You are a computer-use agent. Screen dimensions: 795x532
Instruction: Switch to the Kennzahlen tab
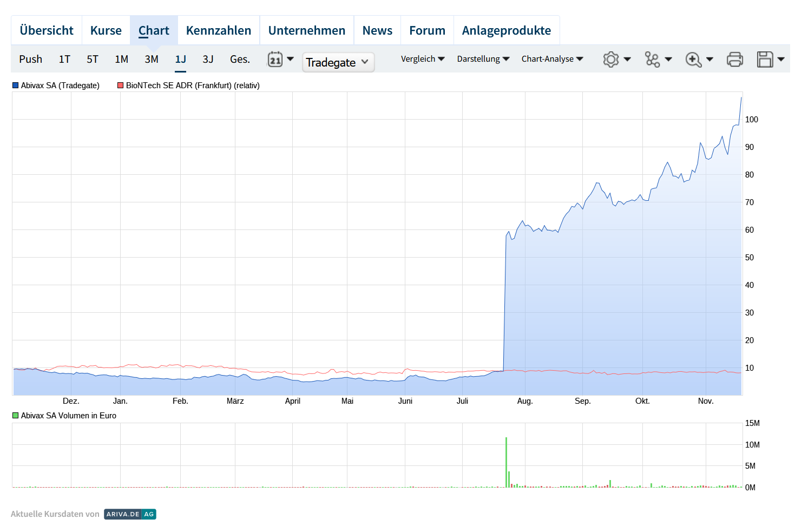[x=219, y=30]
